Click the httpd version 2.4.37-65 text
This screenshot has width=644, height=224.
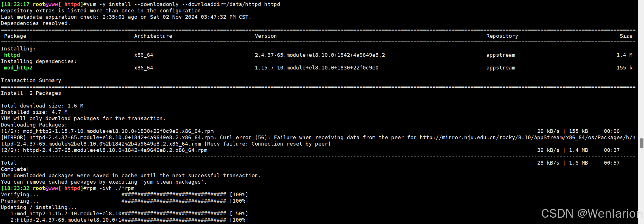pos(320,55)
